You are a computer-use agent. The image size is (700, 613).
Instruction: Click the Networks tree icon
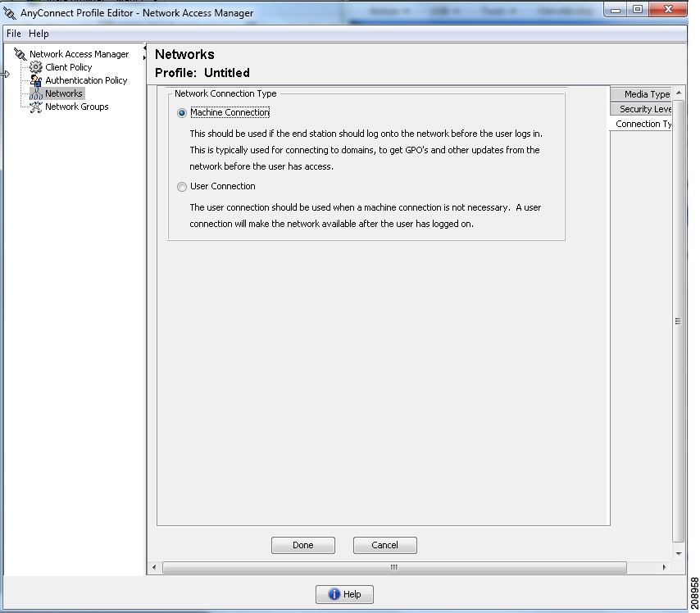point(36,93)
